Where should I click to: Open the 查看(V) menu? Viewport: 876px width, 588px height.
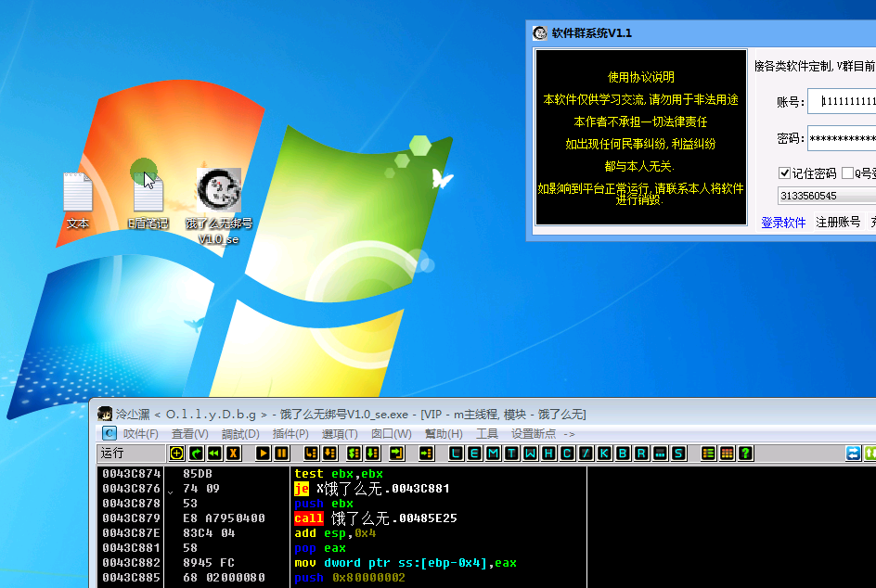pyautogui.click(x=190, y=434)
